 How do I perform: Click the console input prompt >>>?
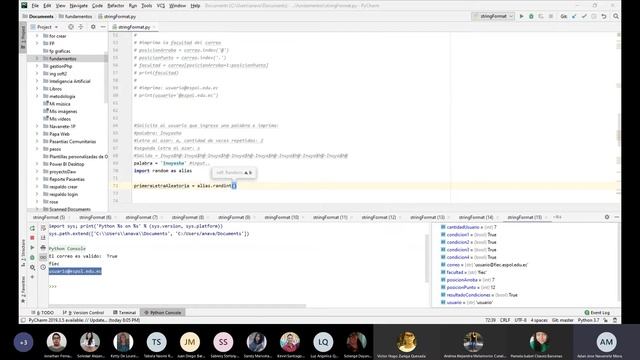53,287
